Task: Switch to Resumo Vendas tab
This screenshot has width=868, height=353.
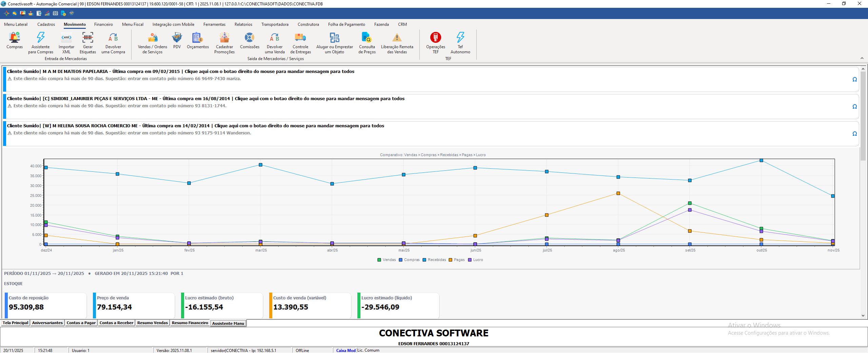Action: (153, 323)
